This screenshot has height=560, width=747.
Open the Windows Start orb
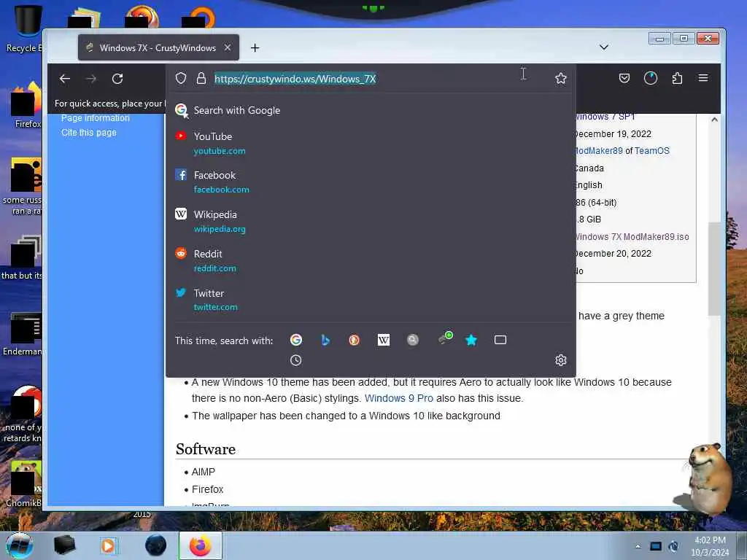20,545
